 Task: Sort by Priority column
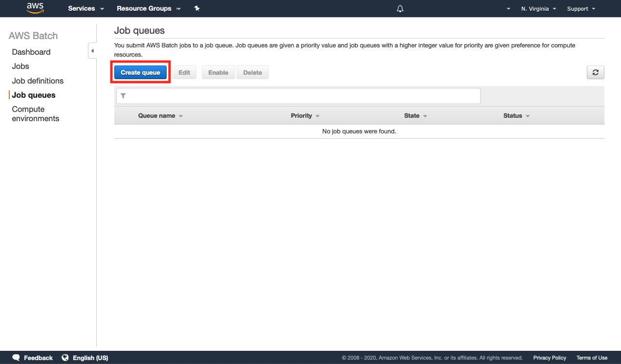(x=305, y=116)
